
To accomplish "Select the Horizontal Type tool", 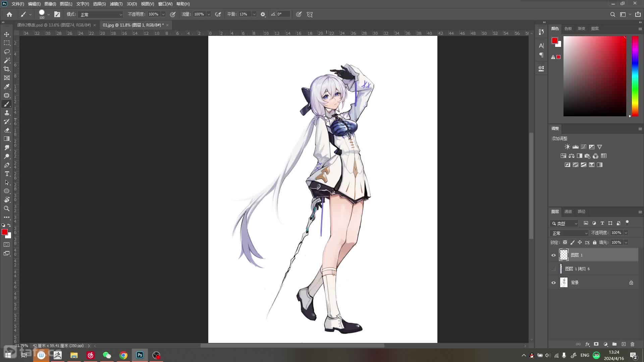I will pyautogui.click(x=7, y=174).
